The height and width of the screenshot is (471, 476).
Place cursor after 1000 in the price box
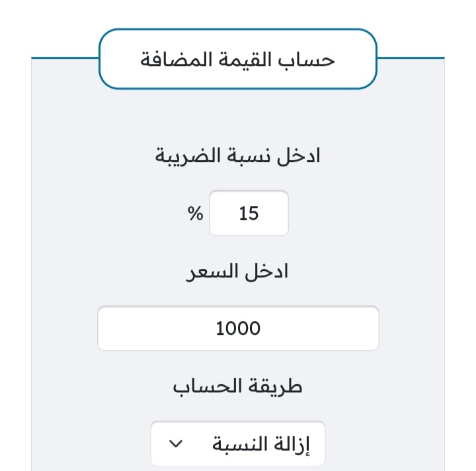point(262,328)
